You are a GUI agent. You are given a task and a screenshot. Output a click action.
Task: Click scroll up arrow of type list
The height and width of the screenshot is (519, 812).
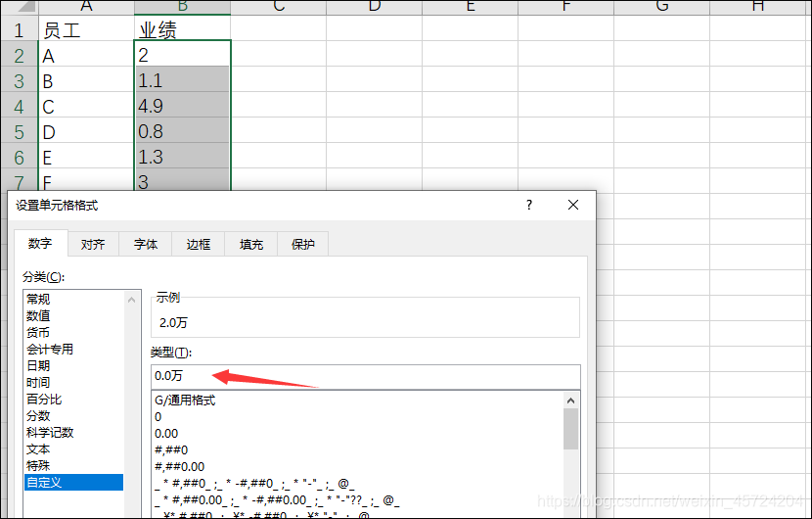tap(570, 401)
